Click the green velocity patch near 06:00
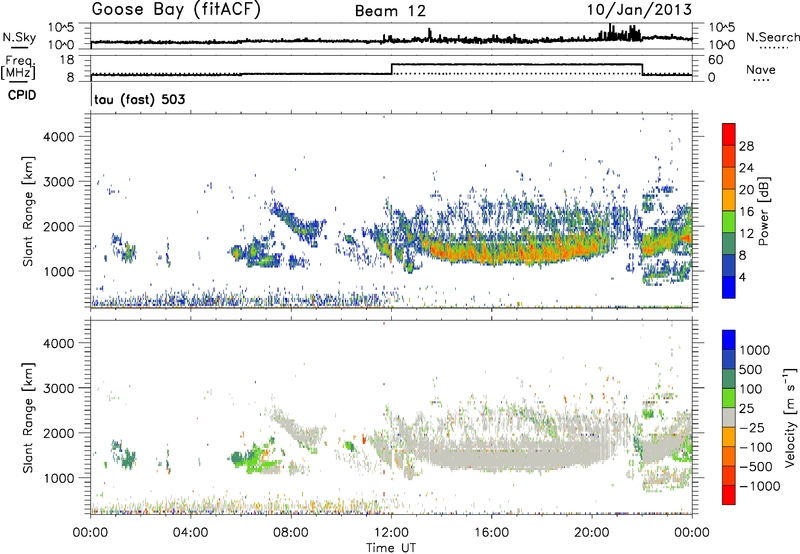This screenshot has width=800, height=554. click(252, 458)
